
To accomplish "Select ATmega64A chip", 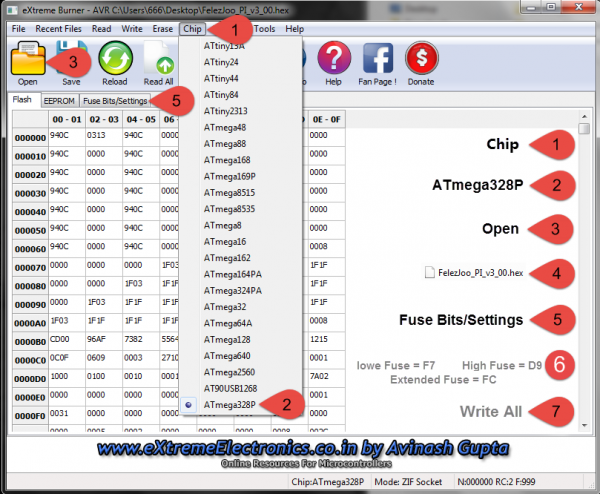I will click(x=241, y=323).
